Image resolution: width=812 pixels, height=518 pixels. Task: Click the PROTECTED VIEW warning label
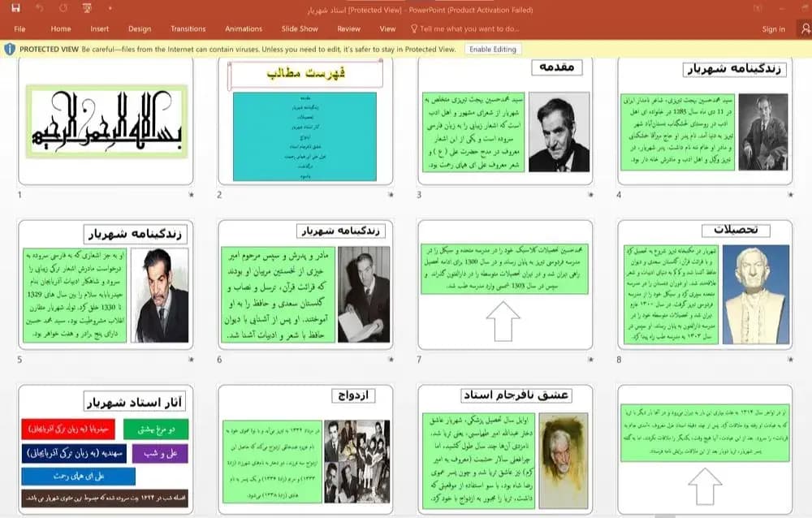point(50,50)
